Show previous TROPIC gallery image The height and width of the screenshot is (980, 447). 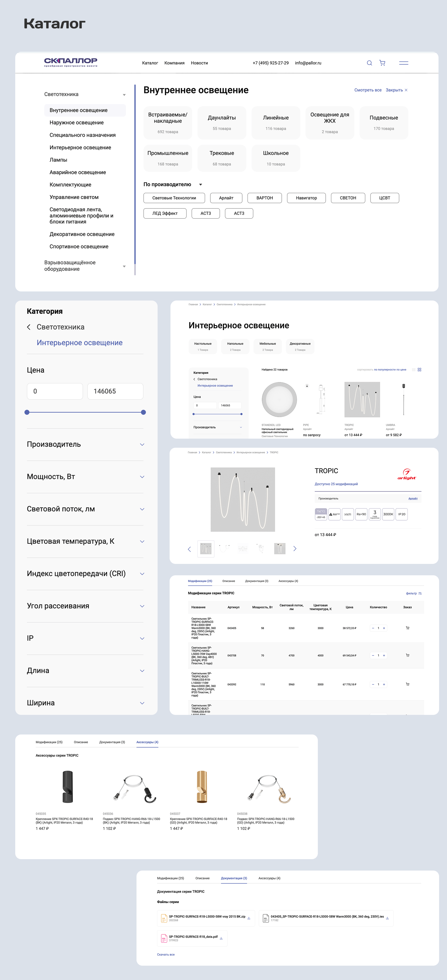189,549
